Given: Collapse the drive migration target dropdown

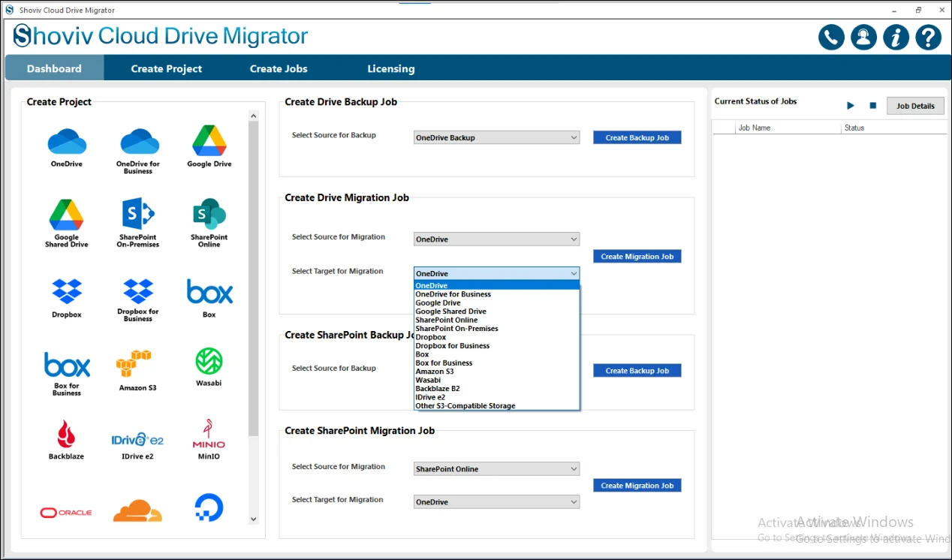Looking at the screenshot, I should (x=496, y=274).
